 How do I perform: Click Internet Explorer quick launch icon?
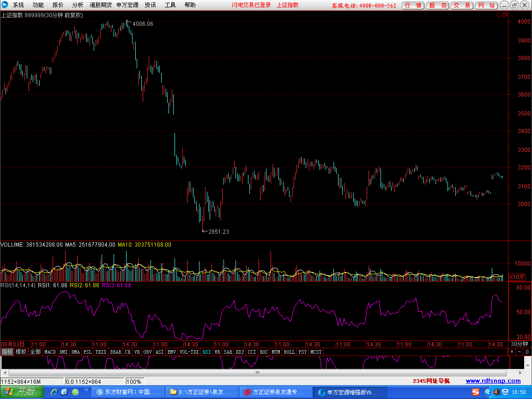tap(54, 392)
